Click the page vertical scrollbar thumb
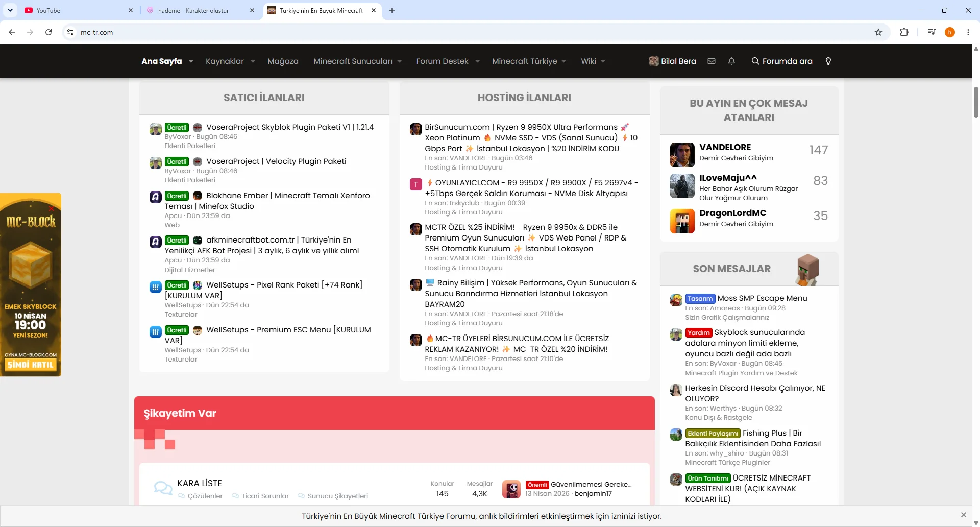980x527 pixels. 976,102
